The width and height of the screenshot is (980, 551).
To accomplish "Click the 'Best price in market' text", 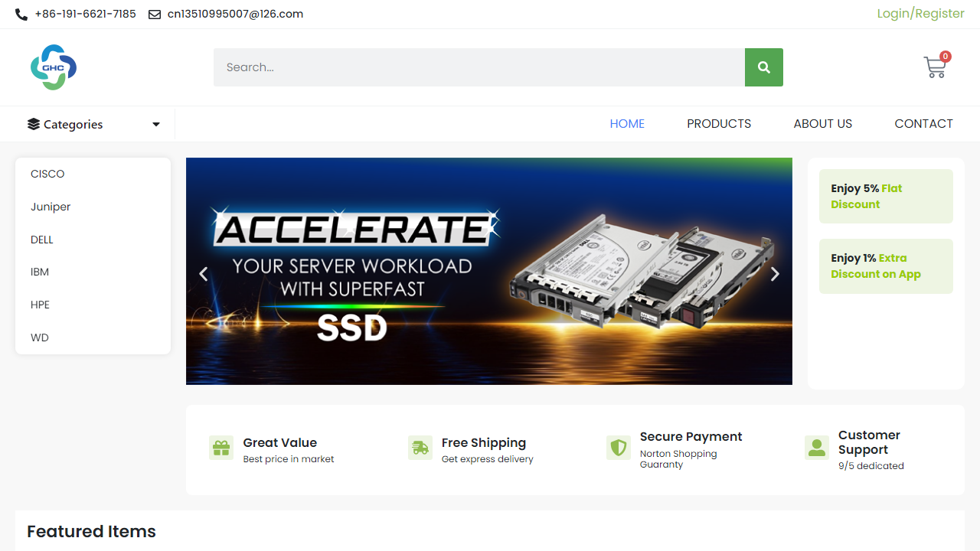I will 289,459.
